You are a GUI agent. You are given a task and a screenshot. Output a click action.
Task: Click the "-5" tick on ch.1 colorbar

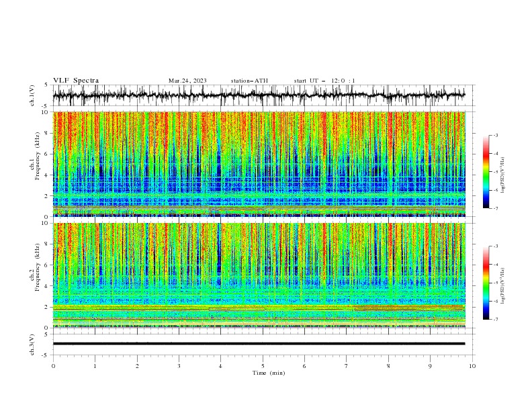(x=495, y=172)
